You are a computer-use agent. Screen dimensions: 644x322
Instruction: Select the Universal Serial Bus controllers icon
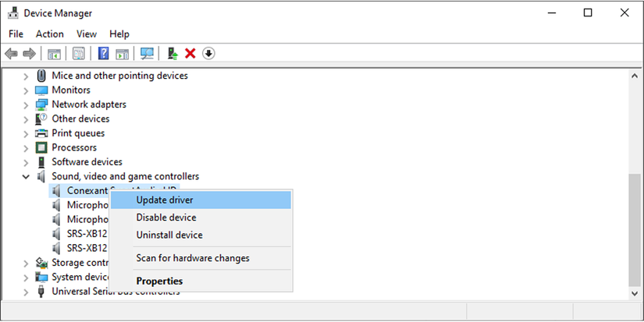pyautogui.click(x=41, y=292)
